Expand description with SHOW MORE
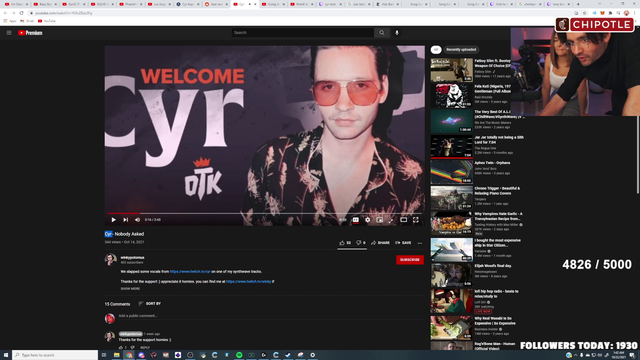 pyautogui.click(x=130, y=289)
